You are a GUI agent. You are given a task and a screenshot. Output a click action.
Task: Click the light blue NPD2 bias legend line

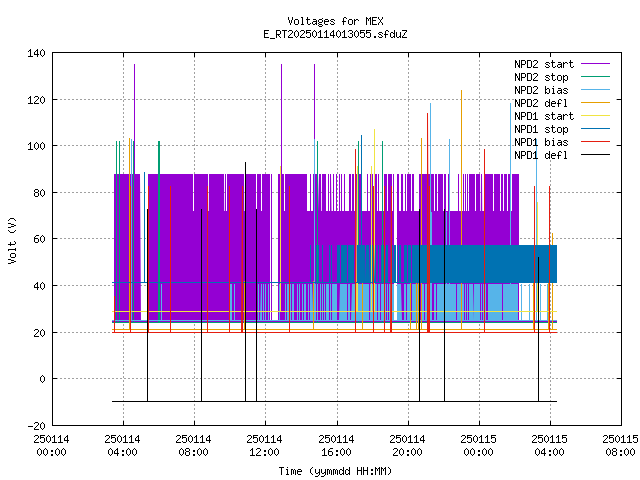coord(595,90)
